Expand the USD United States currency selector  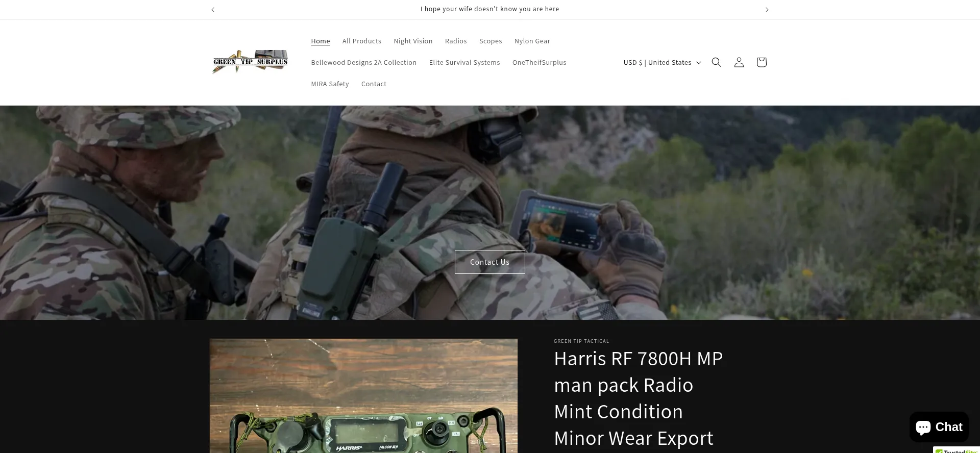point(662,62)
